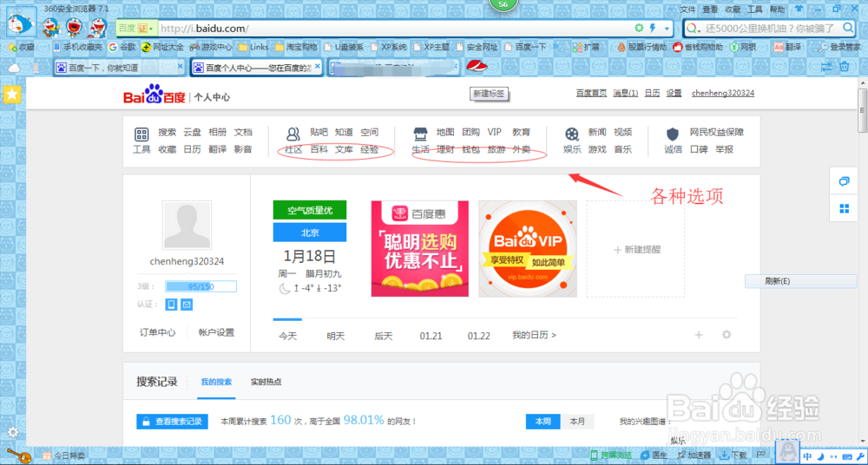Click the 地图 link
The width and height of the screenshot is (868, 465).
click(445, 133)
